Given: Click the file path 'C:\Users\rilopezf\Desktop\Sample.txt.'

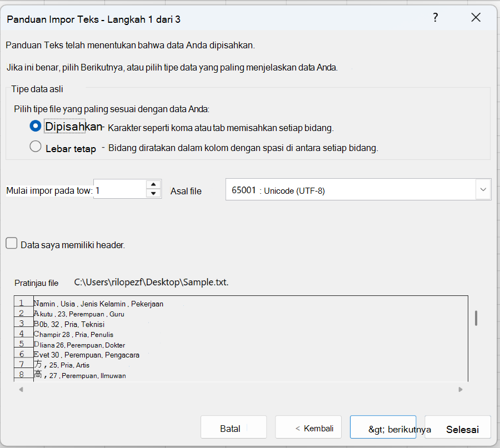Looking at the screenshot, I should click(x=152, y=283).
